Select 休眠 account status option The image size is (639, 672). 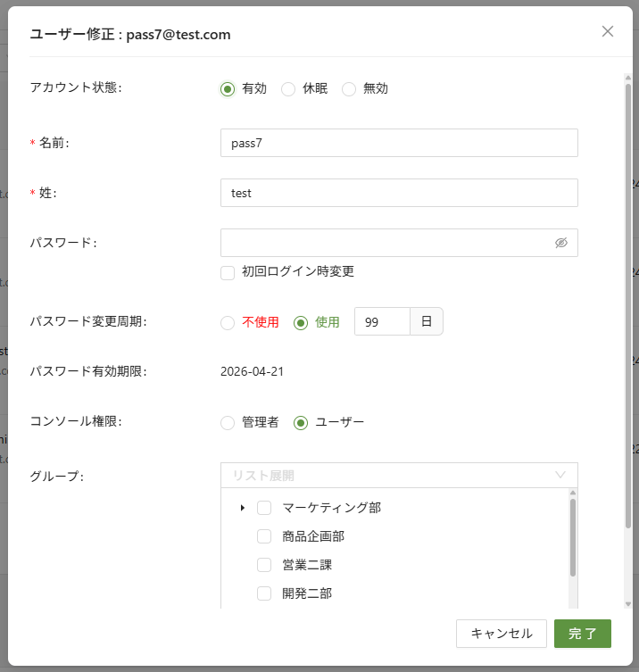(288, 88)
